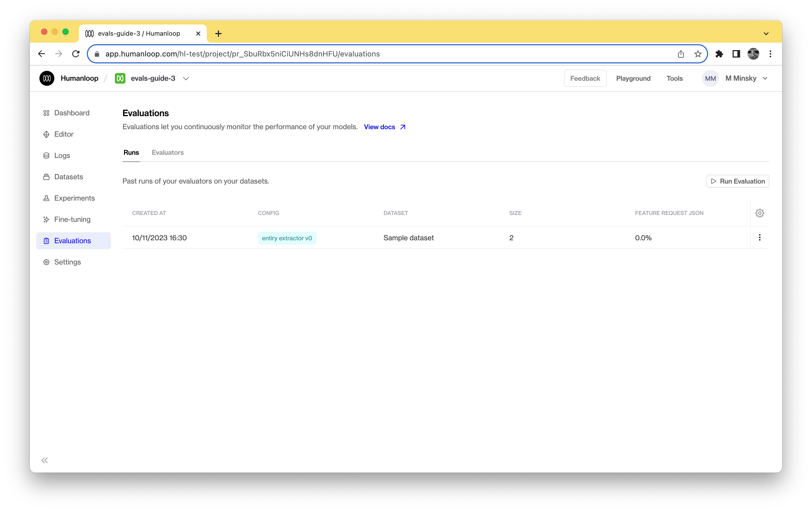Click the entiry extractor v0 config tag

287,238
